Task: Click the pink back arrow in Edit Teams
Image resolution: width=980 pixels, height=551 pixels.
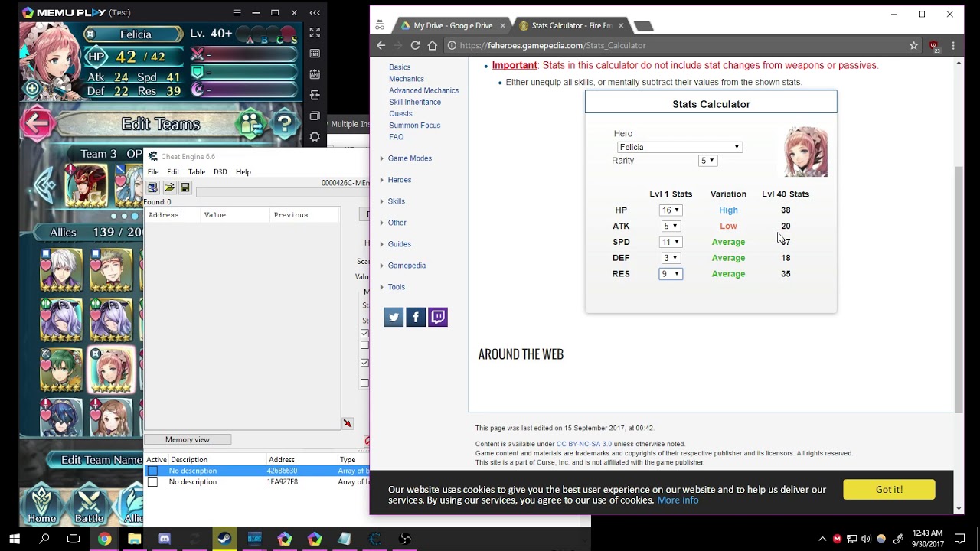Action: click(37, 123)
